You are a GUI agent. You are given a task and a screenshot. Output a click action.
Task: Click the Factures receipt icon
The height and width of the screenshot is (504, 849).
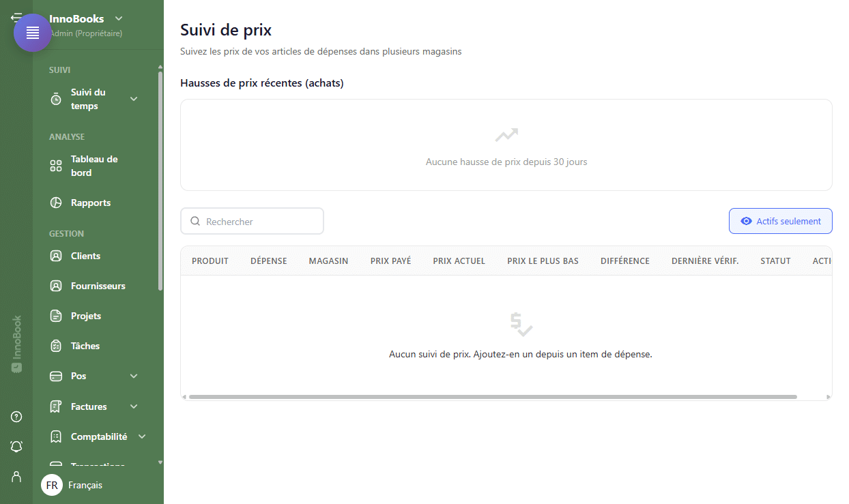coord(56,406)
